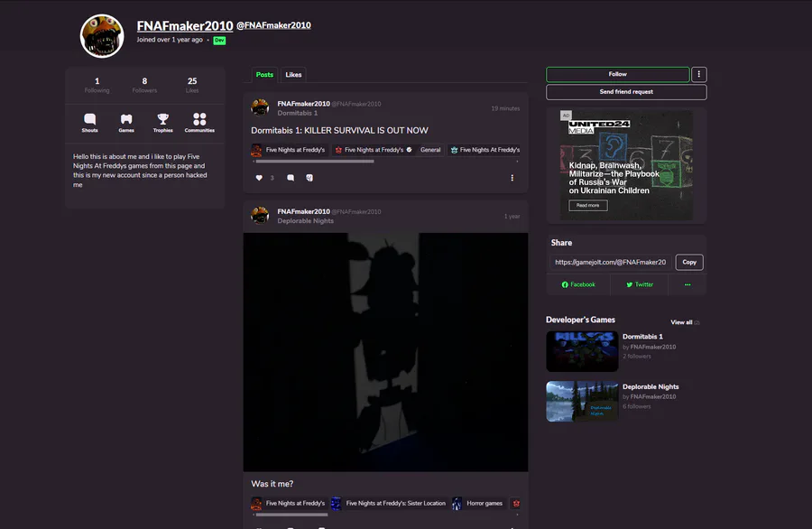Open the profile options menu beside Follow
Image resolution: width=812 pixels, height=529 pixels.
coord(698,74)
